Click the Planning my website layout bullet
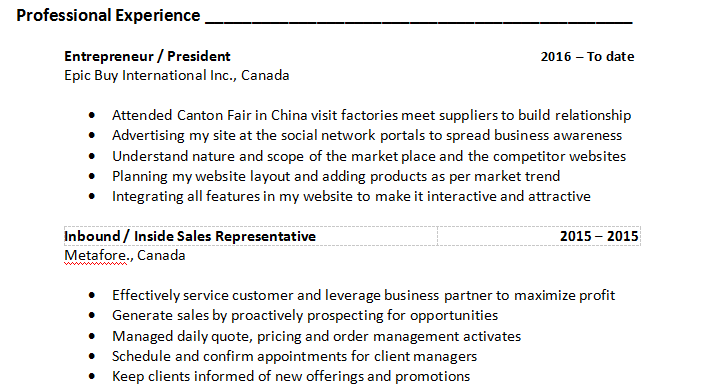This screenshot has width=702, height=391. [x=336, y=176]
